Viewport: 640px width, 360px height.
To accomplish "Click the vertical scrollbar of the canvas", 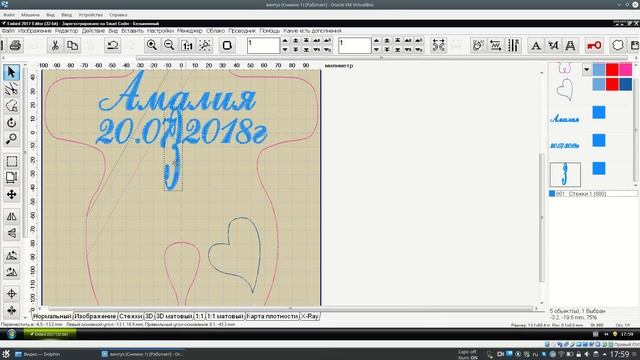I will pyautogui.click(x=542, y=218).
